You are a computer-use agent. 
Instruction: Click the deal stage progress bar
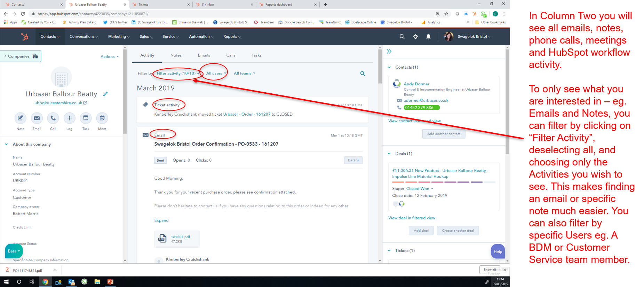tap(444, 182)
